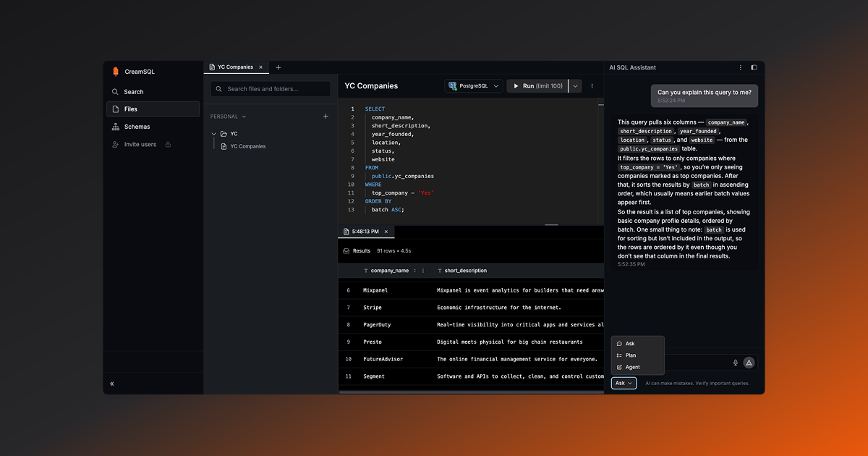Toggle the AI Assistant panel icon
The width and height of the screenshot is (868, 456).
coord(753,67)
